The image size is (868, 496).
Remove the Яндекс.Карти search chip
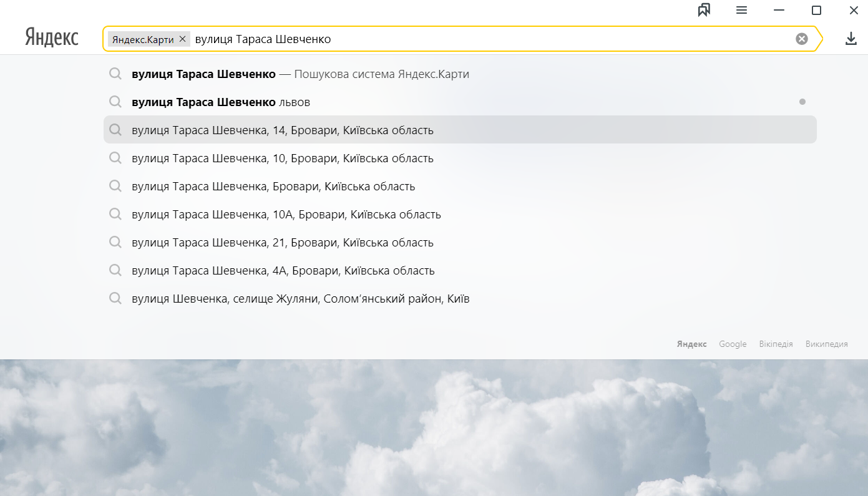click(x=182, y=39)
